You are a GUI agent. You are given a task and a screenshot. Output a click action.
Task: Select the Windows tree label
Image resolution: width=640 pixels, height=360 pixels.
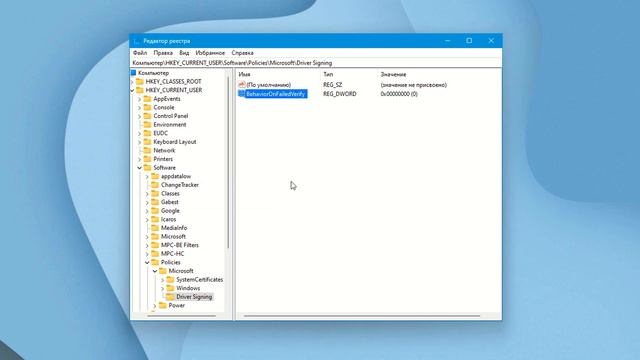(x=188, y=288)
